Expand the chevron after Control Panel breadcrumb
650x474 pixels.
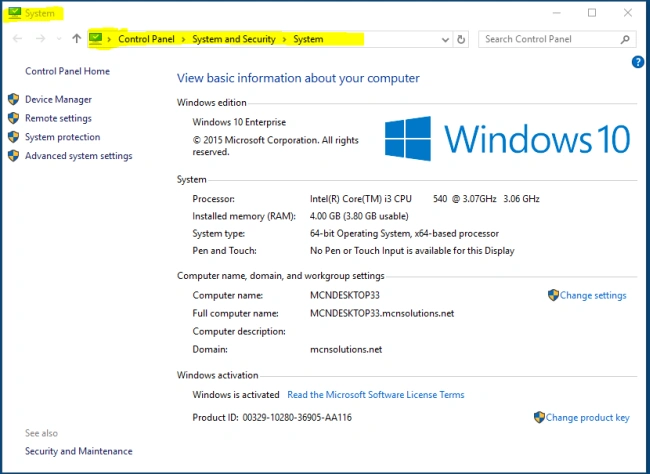click(183, 39)
